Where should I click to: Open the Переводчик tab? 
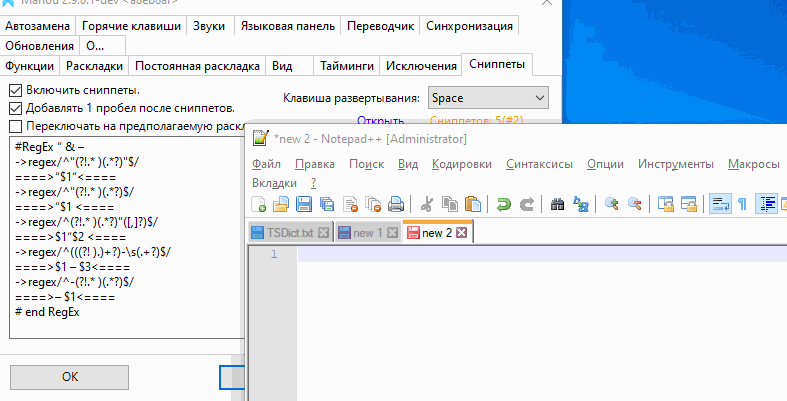tap(380, 26)
